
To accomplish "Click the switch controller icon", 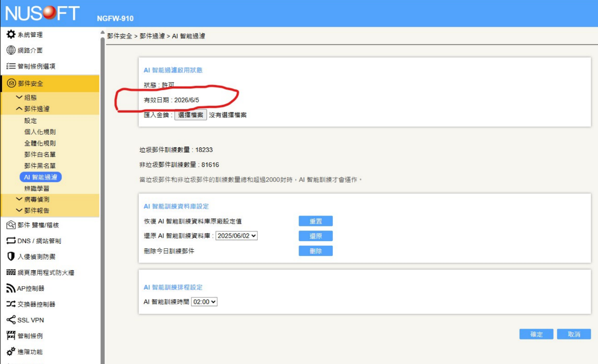I will point(11,304).
